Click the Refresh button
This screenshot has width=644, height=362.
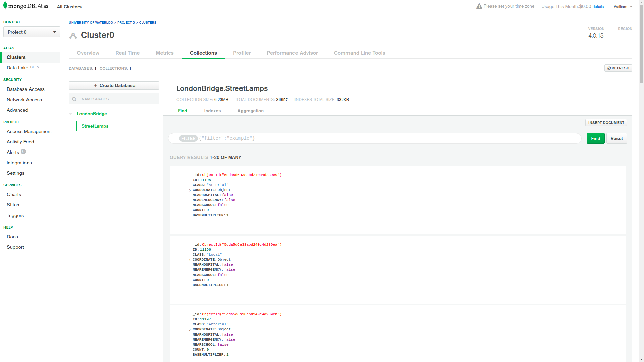(x=618, y=68)
